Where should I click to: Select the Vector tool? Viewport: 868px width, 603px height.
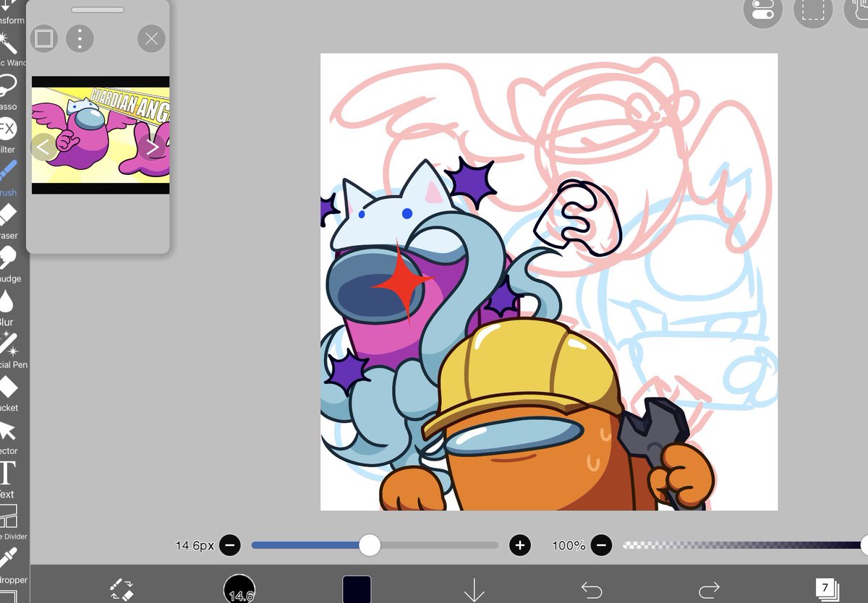point(9,436)
